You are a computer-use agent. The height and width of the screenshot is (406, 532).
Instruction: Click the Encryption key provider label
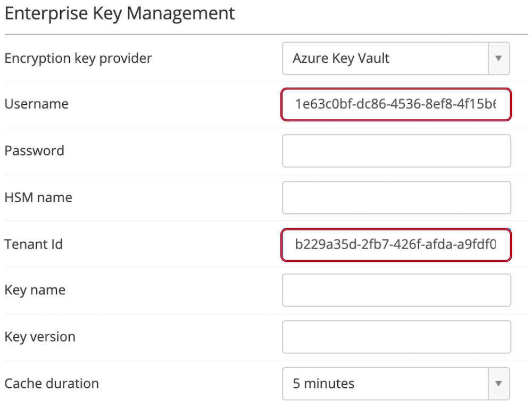[78, 59]
